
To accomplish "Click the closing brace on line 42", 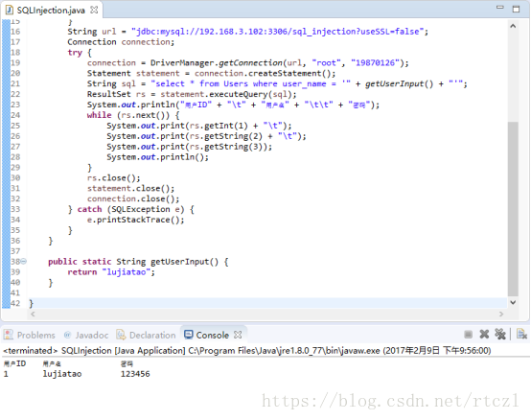I will point(32,303).
